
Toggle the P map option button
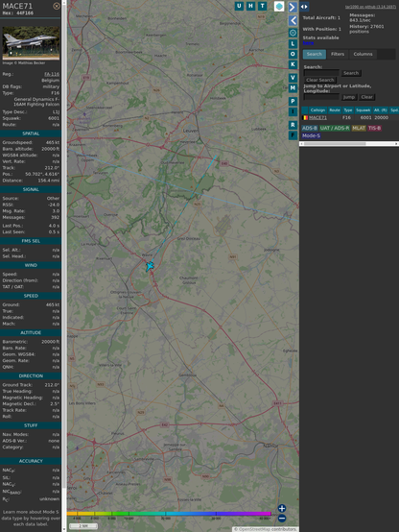pos(293,101)
